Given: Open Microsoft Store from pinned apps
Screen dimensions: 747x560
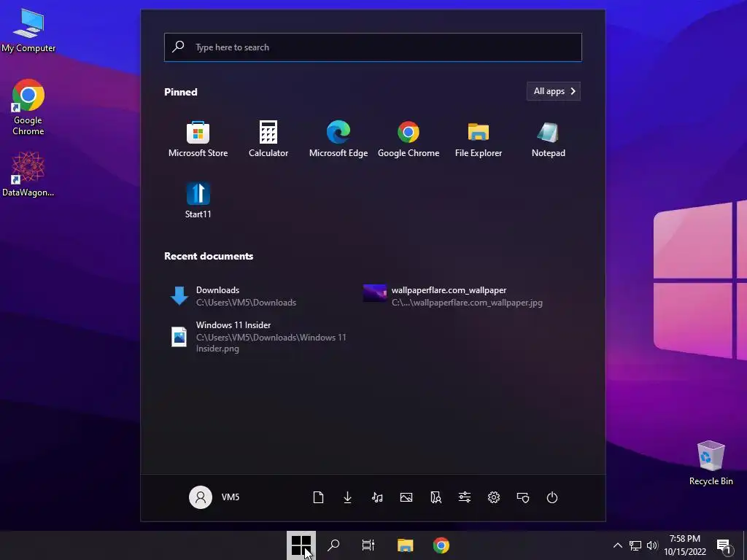Looking at the screenshot, I should (198, 139).
